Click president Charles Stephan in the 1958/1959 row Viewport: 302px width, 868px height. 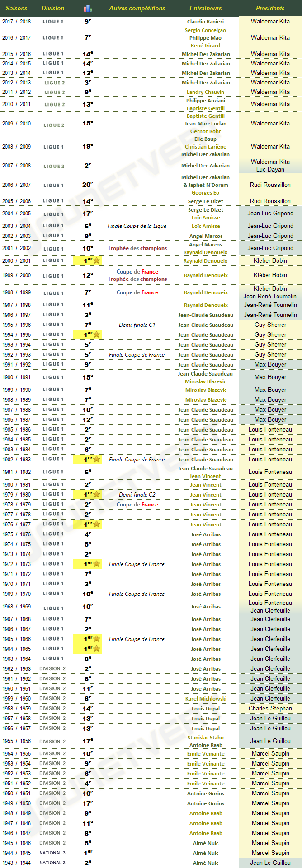click(270, 708)
